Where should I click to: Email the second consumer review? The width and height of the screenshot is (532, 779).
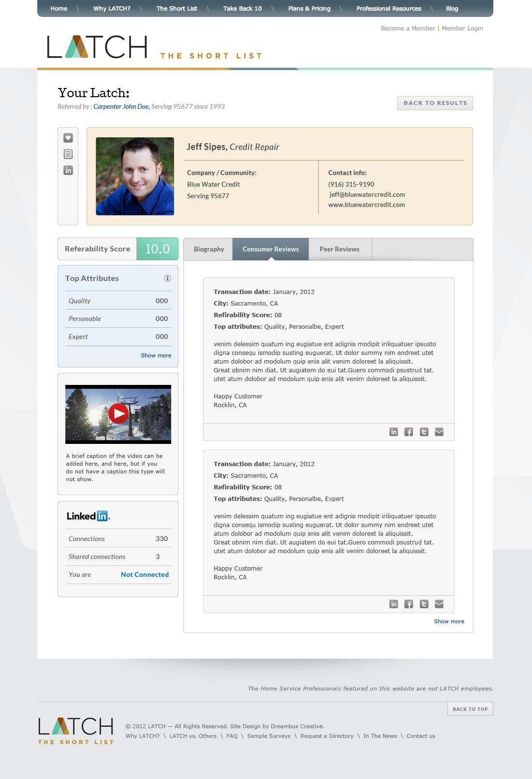(x=439, y=604)
